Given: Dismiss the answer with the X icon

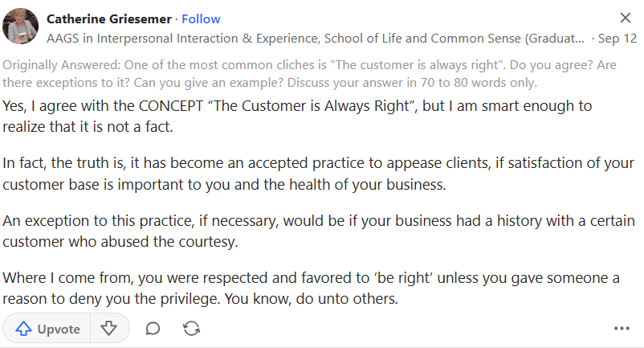Looking at the screenshot, I should pos(625,18).
